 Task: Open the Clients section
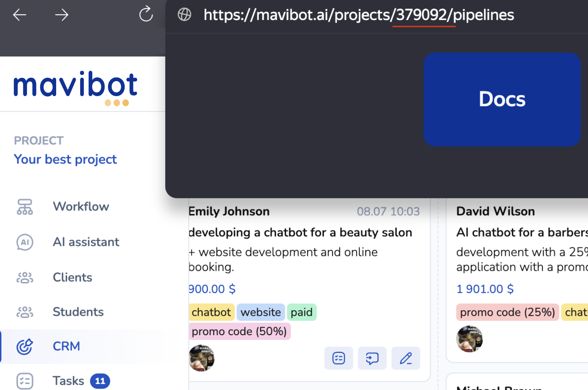[x=72, y=278]
